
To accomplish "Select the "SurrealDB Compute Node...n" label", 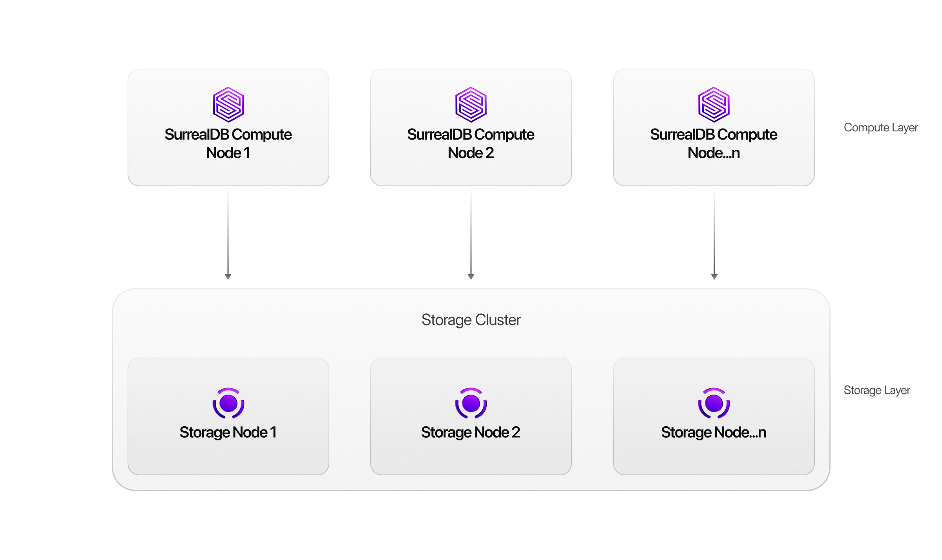I will [x=714, y=144].
